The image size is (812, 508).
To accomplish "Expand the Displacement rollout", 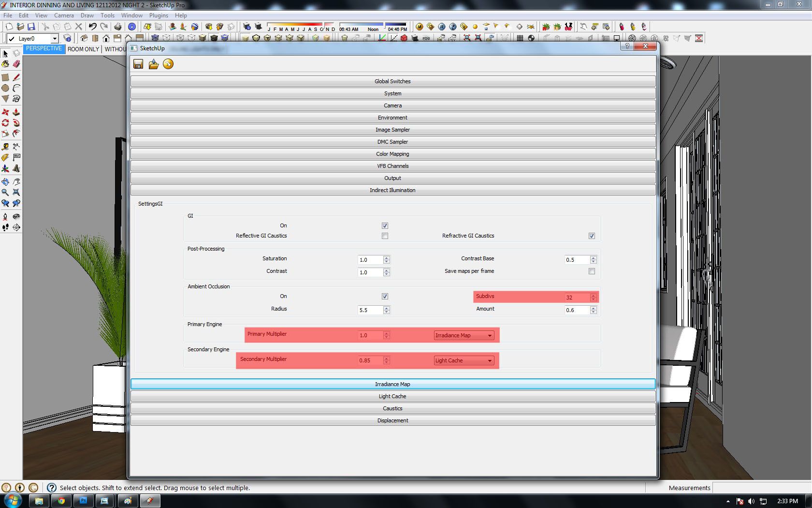I will pyautogui.click(x=392, y=420).
